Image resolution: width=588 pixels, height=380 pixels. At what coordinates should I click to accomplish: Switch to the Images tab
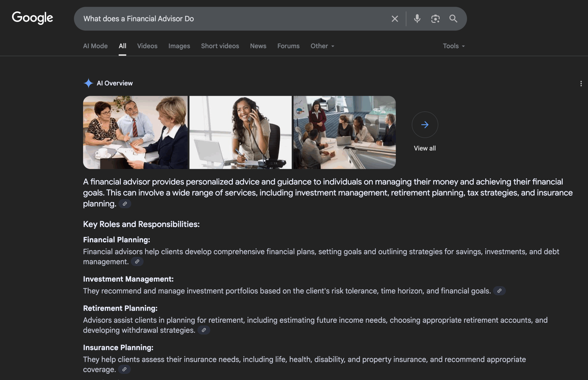[x=179, y=46]
